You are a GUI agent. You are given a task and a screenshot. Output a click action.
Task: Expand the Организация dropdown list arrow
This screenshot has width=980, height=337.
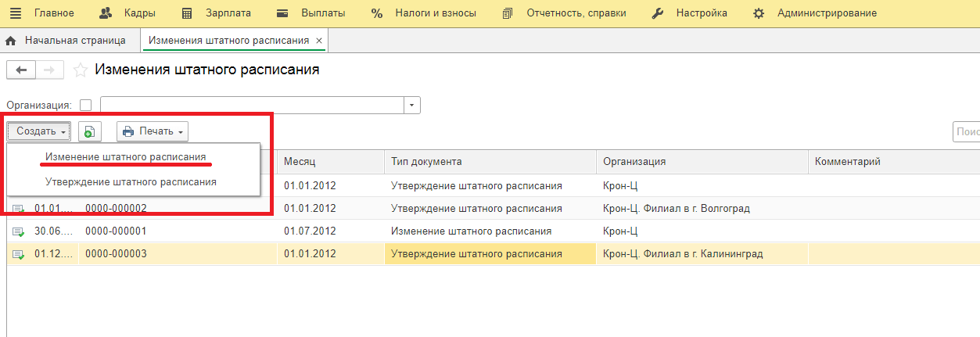pos(412,106)
